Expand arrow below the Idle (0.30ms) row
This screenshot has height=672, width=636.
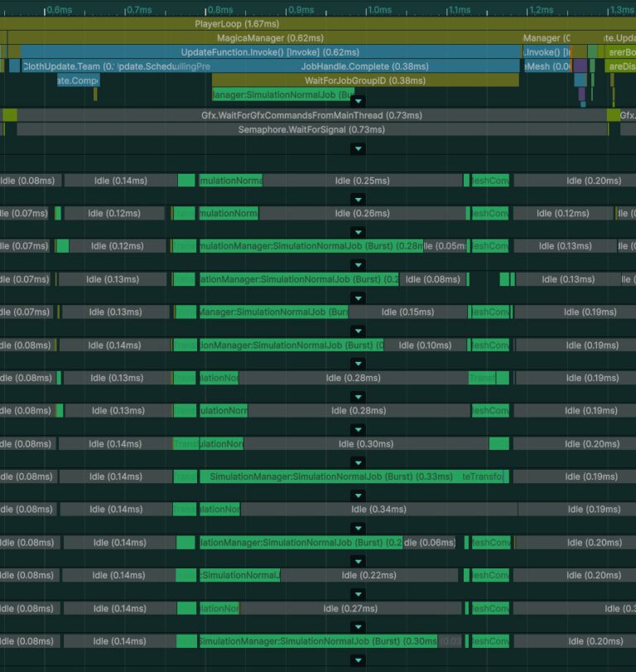click(x=358, y=463)
